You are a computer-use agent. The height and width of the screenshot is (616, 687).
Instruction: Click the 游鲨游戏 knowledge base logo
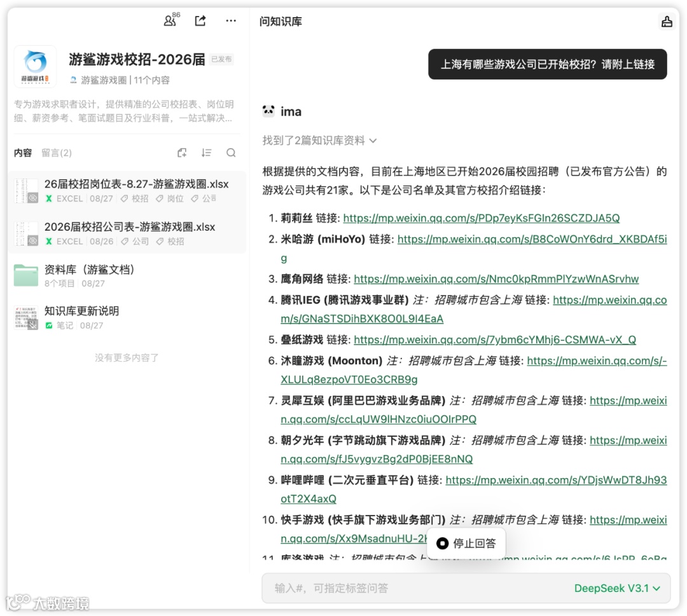(35, 66)
